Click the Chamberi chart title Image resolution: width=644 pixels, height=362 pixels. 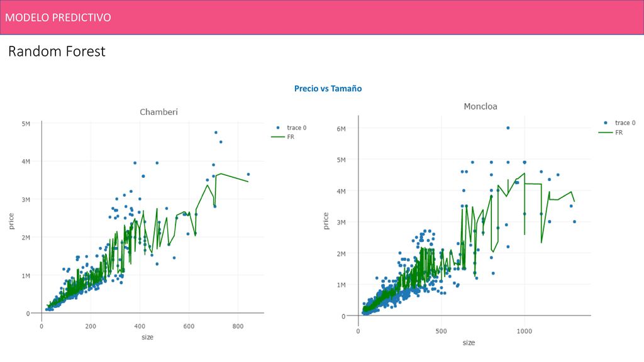coord(158,112)
